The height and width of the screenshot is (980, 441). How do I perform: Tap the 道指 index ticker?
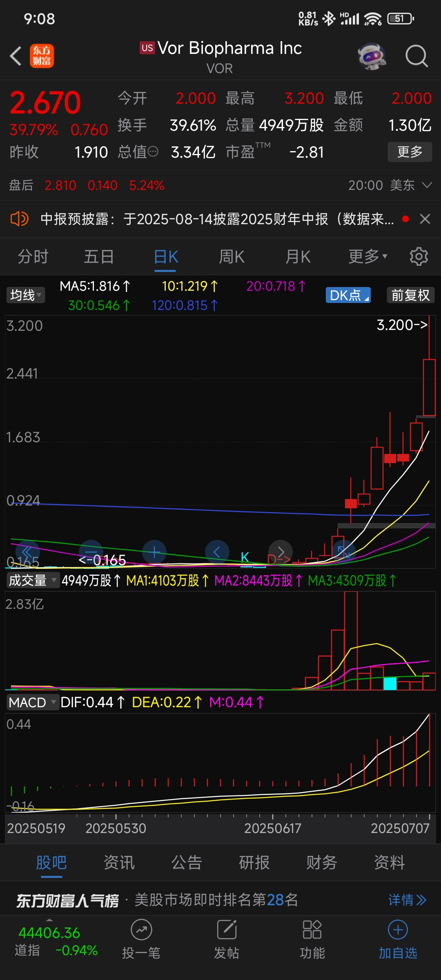(56, 941)
